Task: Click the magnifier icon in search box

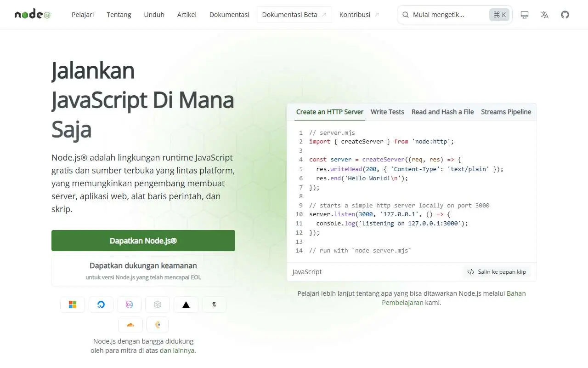Action: (406, 15)
